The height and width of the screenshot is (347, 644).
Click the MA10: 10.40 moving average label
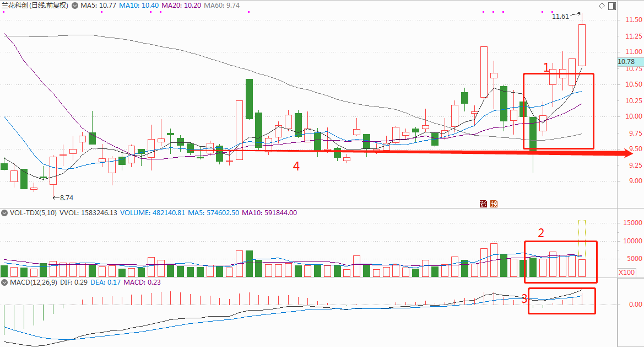[x=139, y=6]
